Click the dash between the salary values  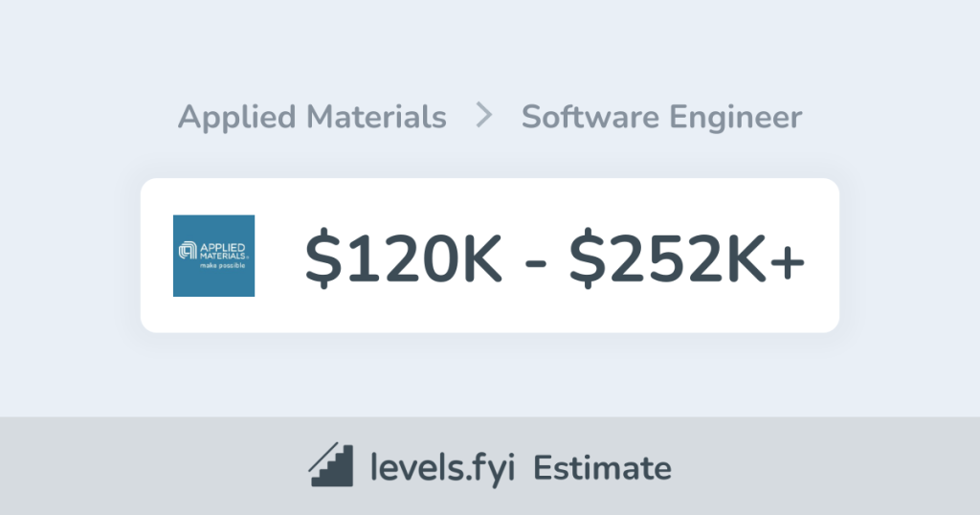coord(536,260)
